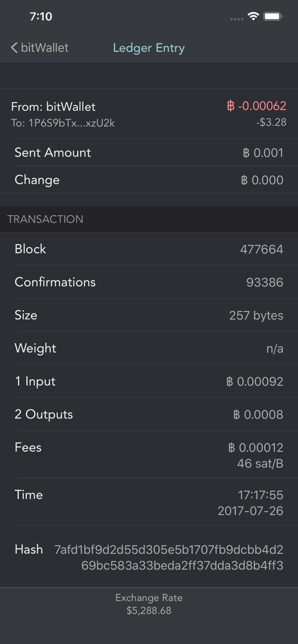Expand the 1 Input row
Image resolution: width=298 pixels, height=644 pixels.
coord(149,381)
